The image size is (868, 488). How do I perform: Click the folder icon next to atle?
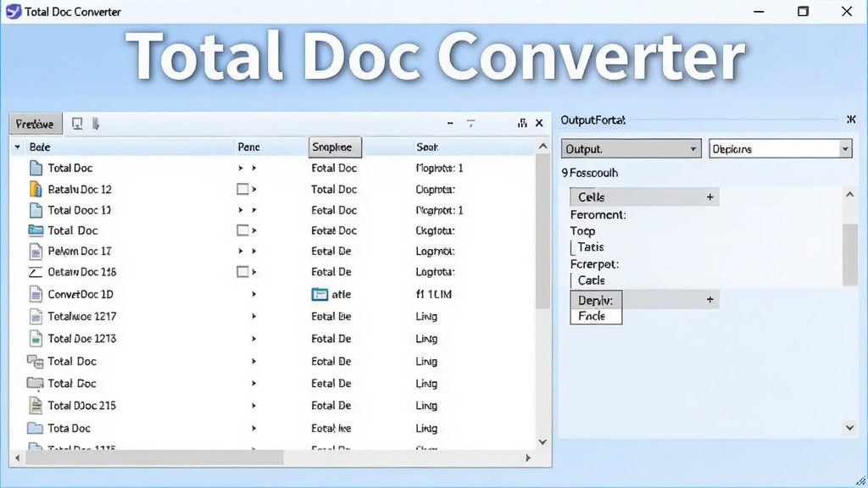coord(320,294)
